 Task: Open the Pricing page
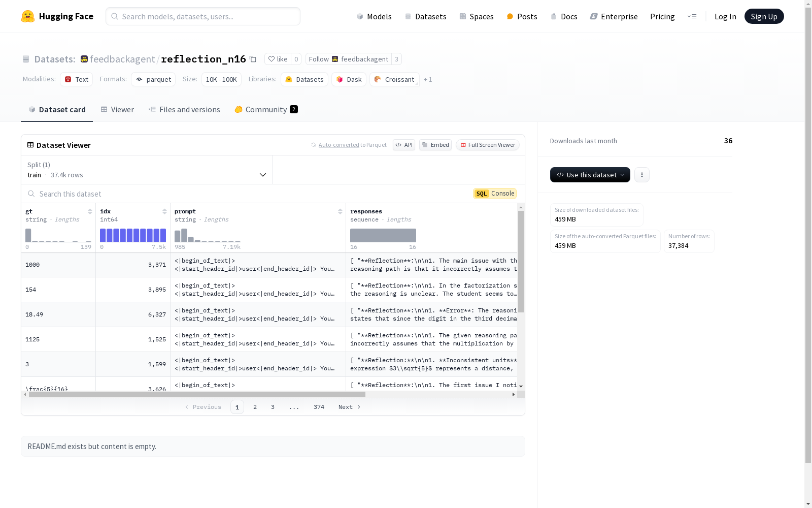point(662,16)
